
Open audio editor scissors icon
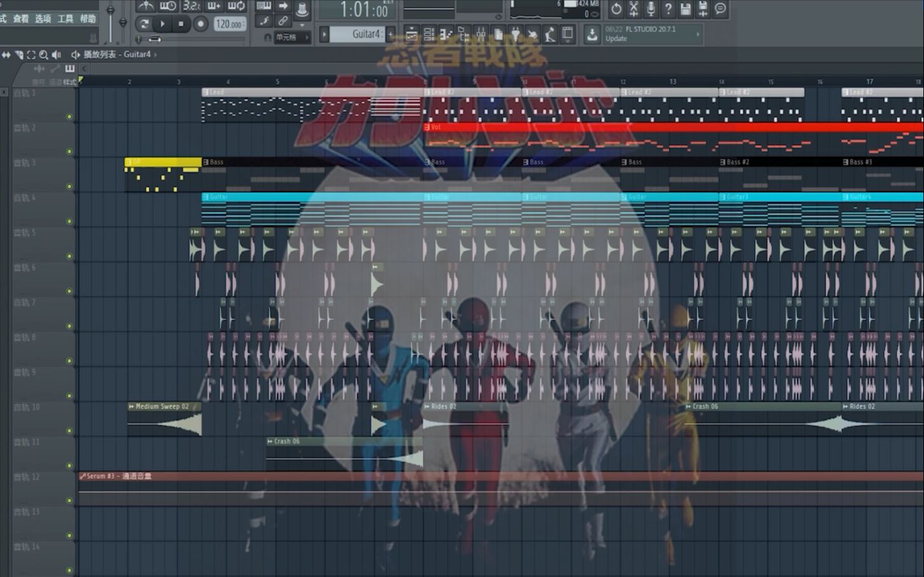(x=634, y=9)
